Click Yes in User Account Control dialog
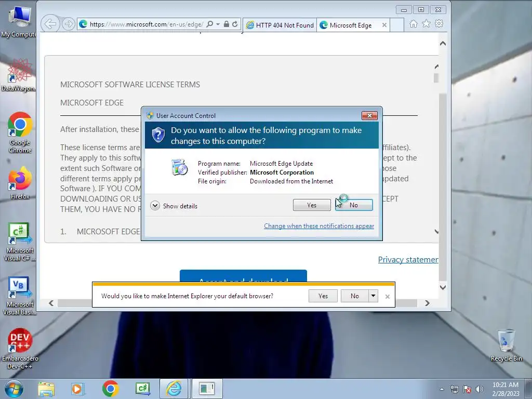Viewport: 532px width, 399px height. (x=312, y=205)
